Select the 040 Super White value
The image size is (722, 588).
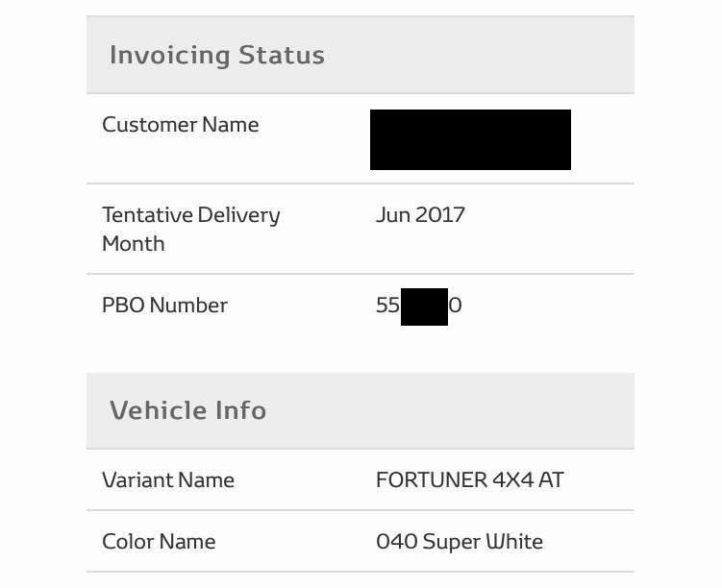point(460,542)
